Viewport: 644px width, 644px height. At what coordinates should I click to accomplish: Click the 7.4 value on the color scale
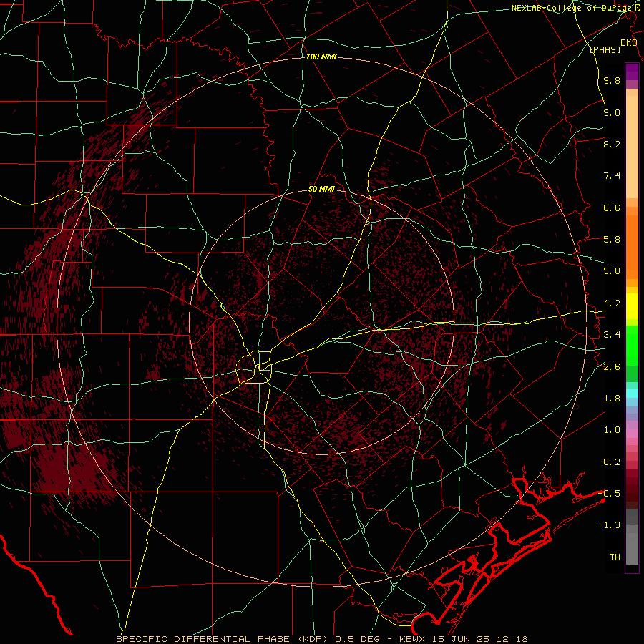[612, 176]
